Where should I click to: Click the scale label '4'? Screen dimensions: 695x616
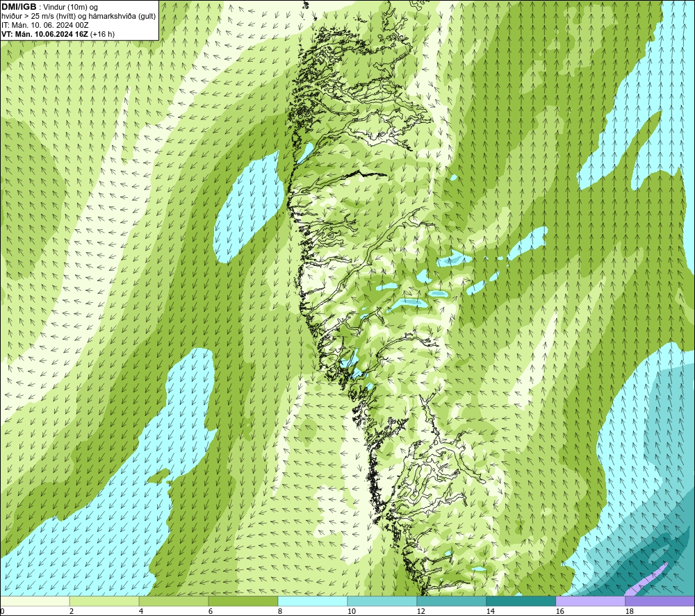pos(141,611)
